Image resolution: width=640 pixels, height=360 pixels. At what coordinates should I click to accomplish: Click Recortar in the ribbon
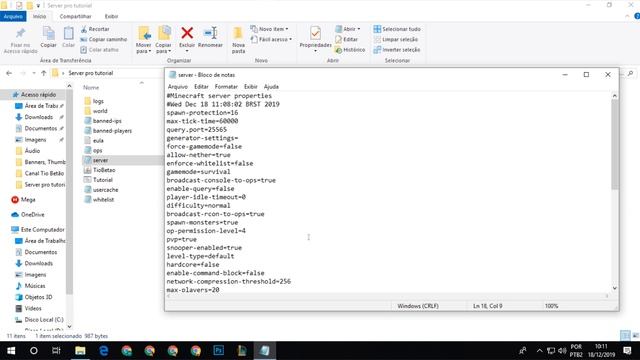point(95,29)
